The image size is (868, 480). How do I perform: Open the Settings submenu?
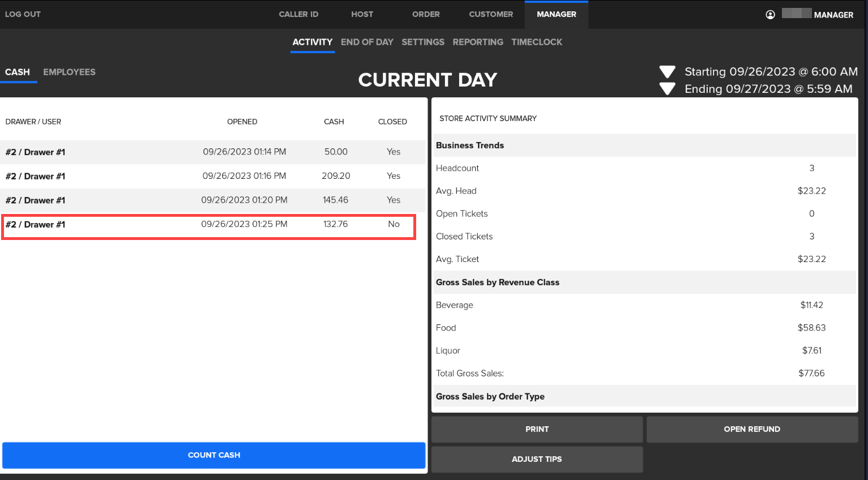(423, 42)
